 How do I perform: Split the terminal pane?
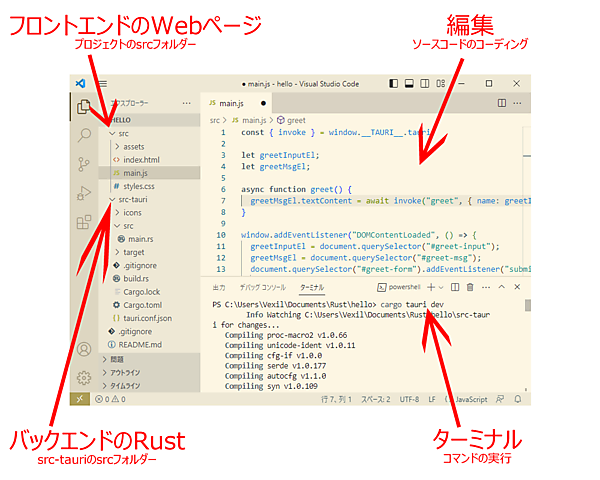click(455, 287)
